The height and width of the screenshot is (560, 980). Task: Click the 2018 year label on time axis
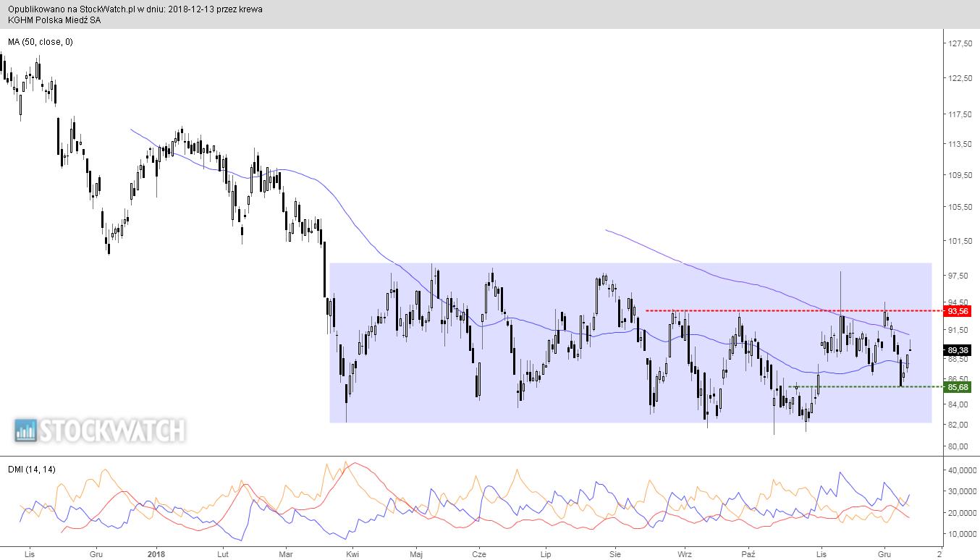(x=156, y=554)
